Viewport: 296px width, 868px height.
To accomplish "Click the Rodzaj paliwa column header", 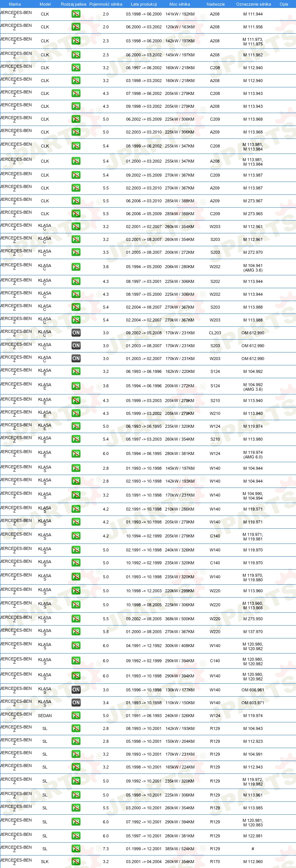I will [x=73, y=4].
